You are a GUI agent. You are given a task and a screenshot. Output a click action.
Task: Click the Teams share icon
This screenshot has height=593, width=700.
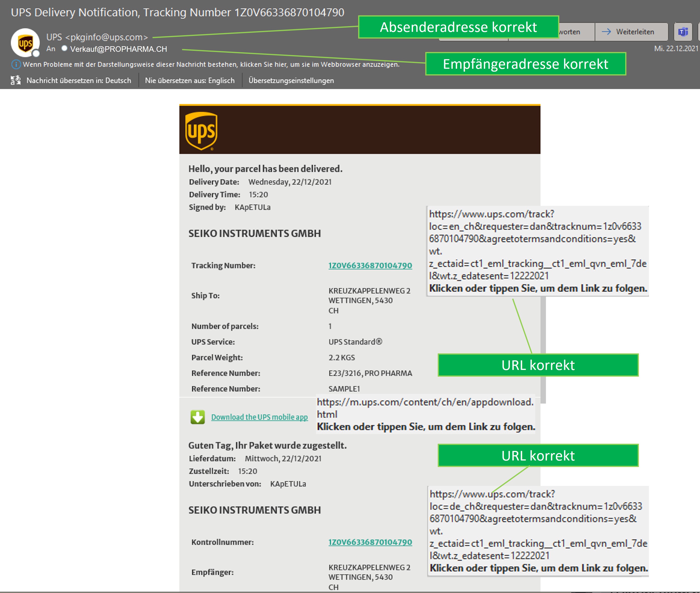coord(682,32)
